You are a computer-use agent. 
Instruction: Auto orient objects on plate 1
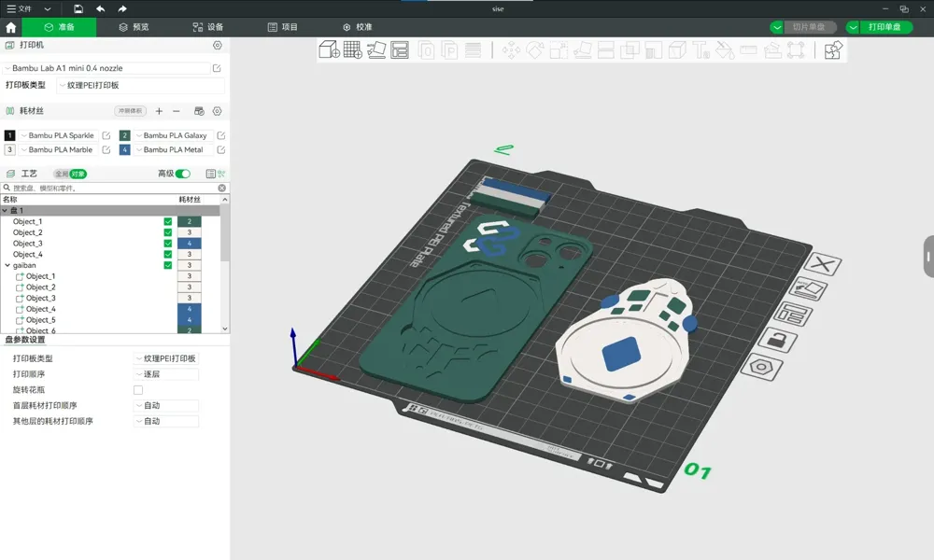pyautogui.click(x=808, y=289)
